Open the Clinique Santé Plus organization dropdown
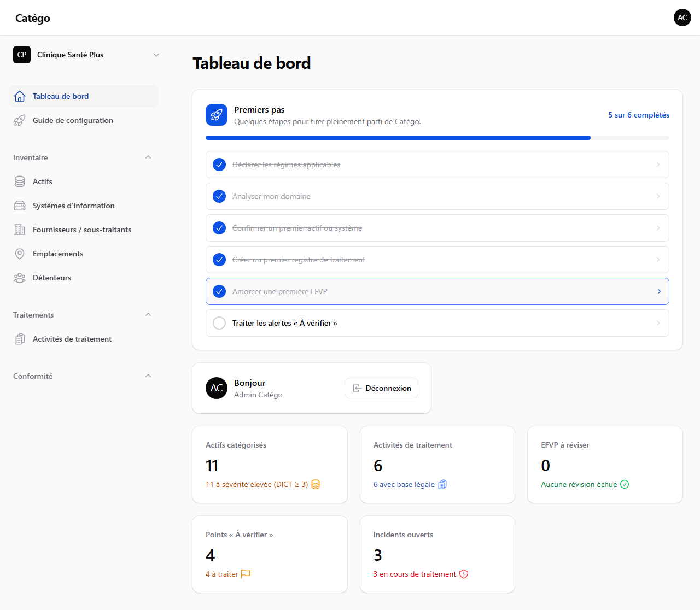Image resolution: width=700 pixels, height=610 pixels. pos(87,55)
